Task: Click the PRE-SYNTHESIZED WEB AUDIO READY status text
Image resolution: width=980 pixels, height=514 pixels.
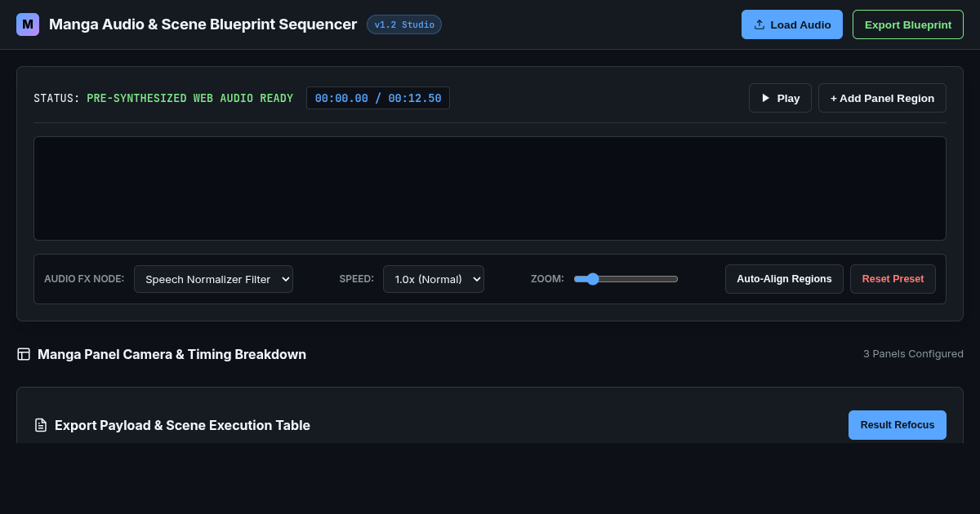Action: [189, 98]
